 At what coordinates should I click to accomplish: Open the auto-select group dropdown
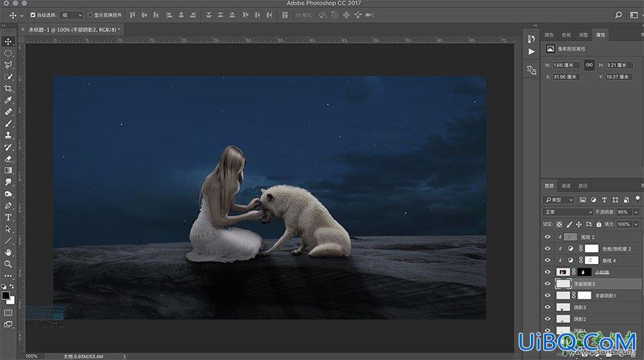(x=73, y=16)
